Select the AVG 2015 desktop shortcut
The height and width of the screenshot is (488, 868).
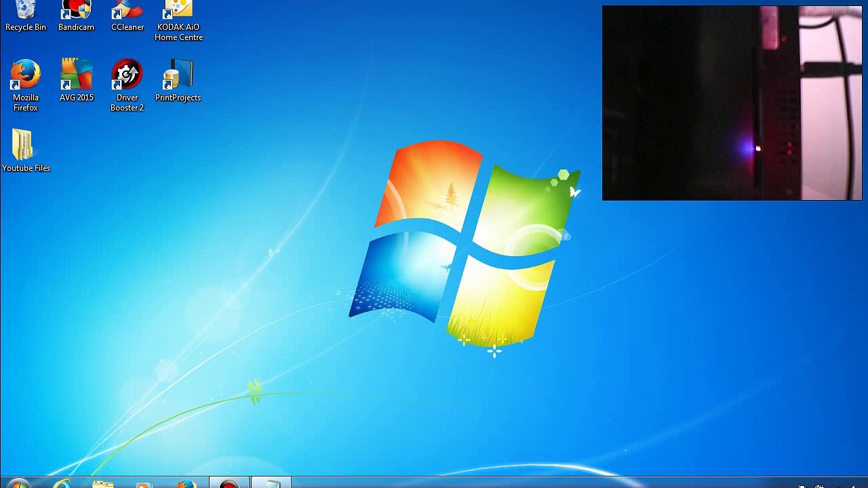(77, 80)
